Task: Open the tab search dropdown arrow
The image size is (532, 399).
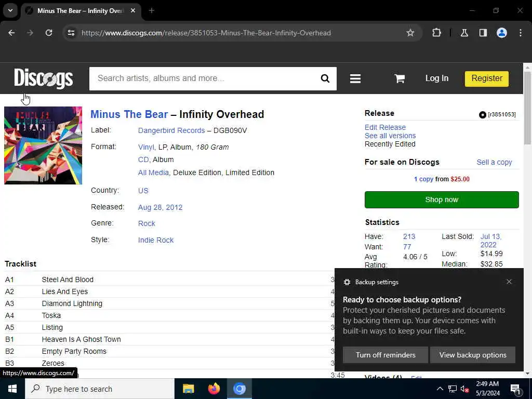Action: 10,10
